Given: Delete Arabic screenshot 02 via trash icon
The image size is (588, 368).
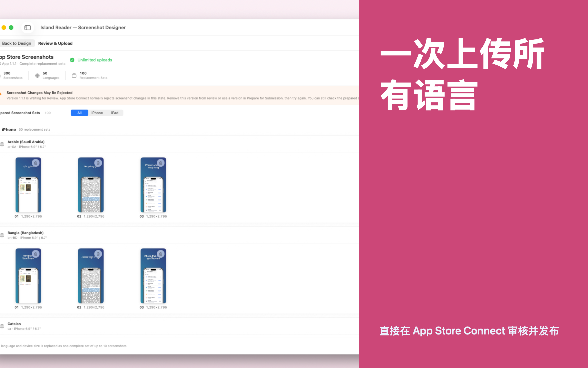Looking at the screenshot, I should click(98, 163).
